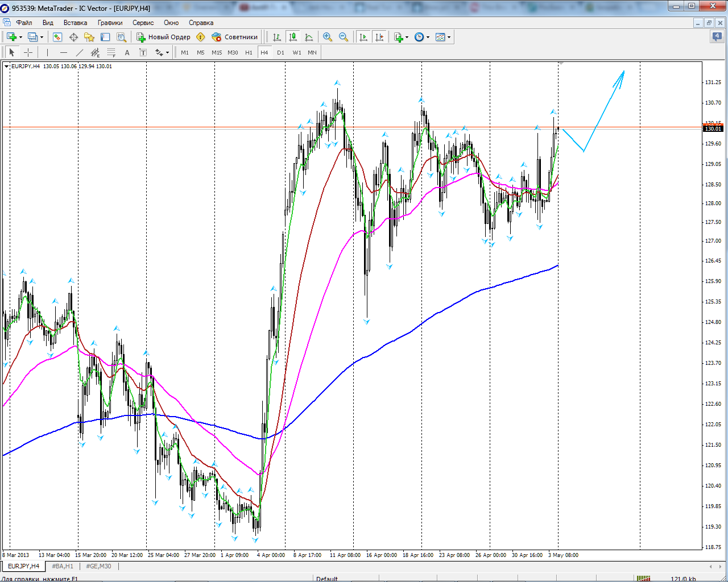Toggle Chart Shift button

379,37
